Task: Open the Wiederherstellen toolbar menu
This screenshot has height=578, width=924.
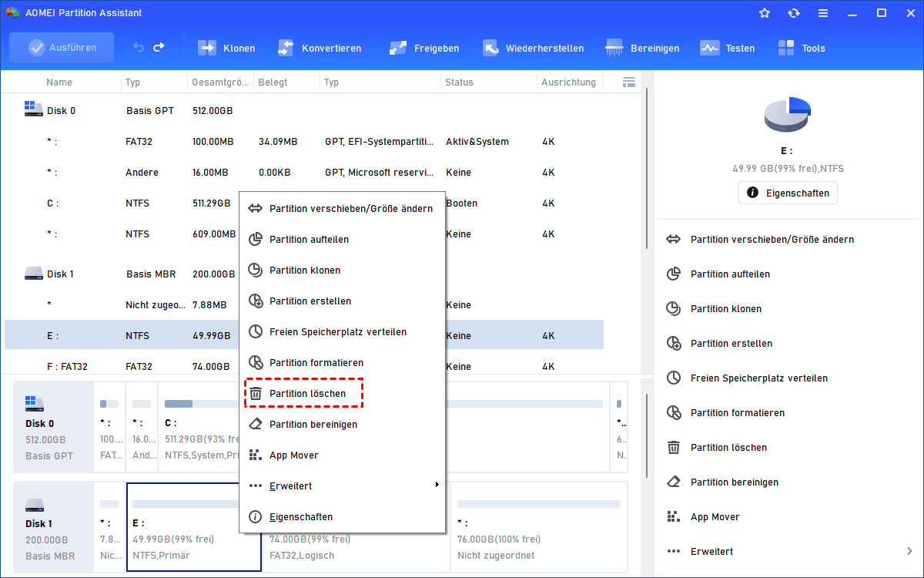Action: [x=533, y=48]
